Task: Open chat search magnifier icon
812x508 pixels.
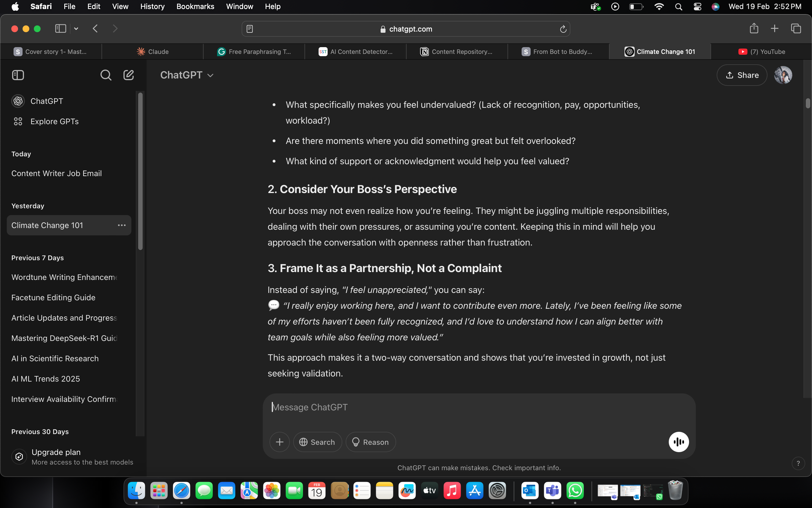Action: [x=106, y=75]
